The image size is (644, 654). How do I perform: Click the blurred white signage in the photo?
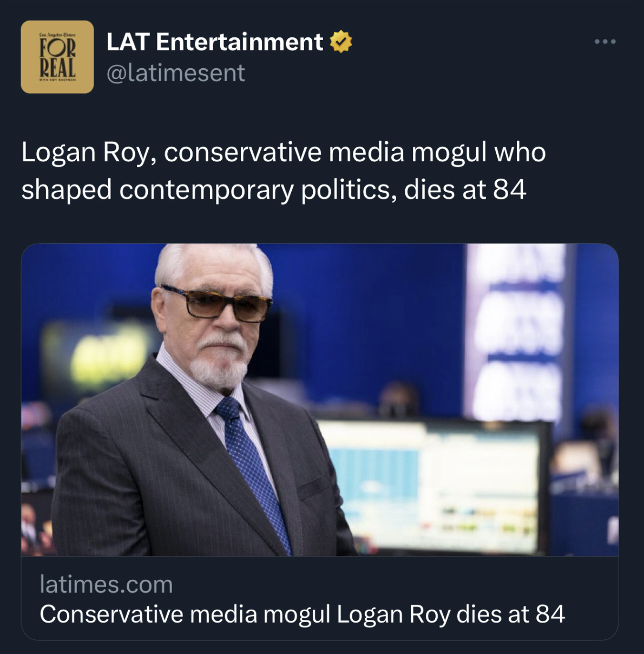pos(517,330)
